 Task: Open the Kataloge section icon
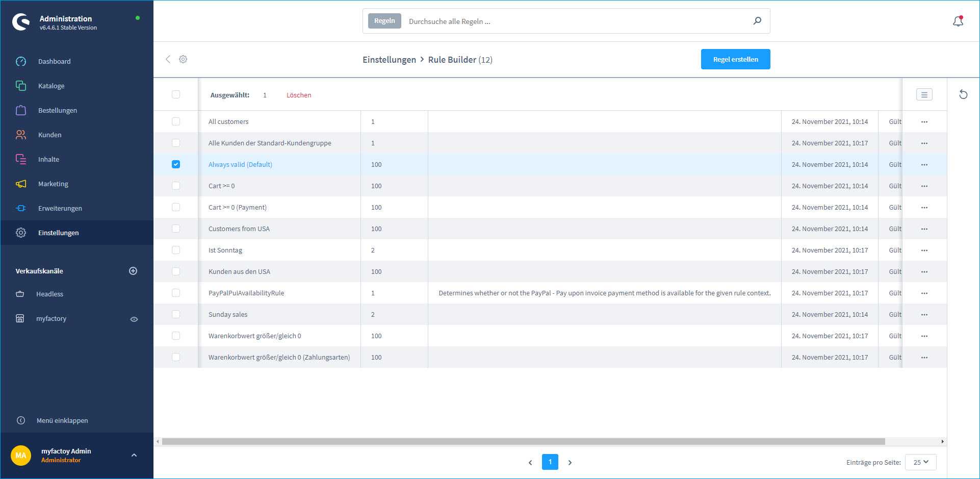(21, 86)
